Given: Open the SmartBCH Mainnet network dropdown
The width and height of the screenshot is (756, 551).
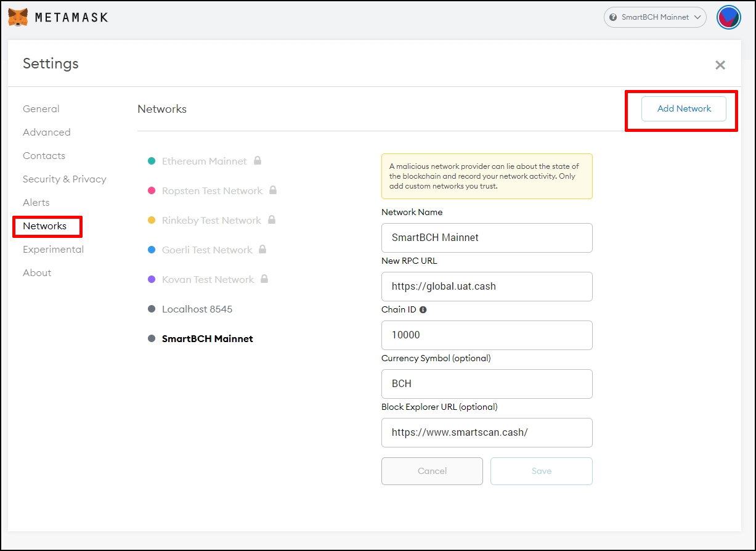Looking at the screenshot, I should 655,17.
